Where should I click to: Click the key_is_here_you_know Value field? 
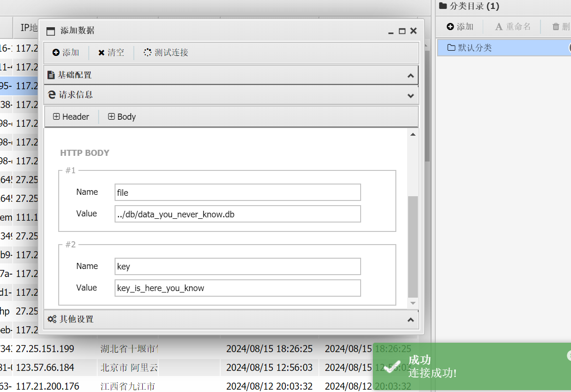pyautogui.click(x=238, y=288)
